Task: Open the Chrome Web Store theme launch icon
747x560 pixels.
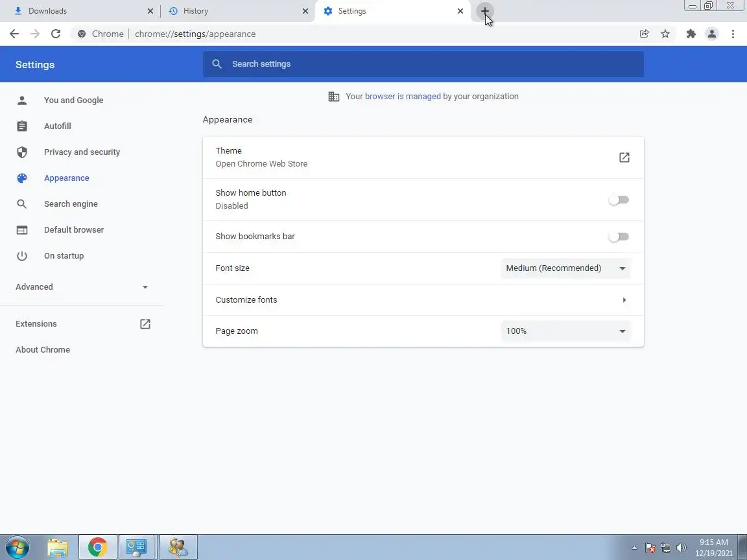Action: tap(624, 157)
